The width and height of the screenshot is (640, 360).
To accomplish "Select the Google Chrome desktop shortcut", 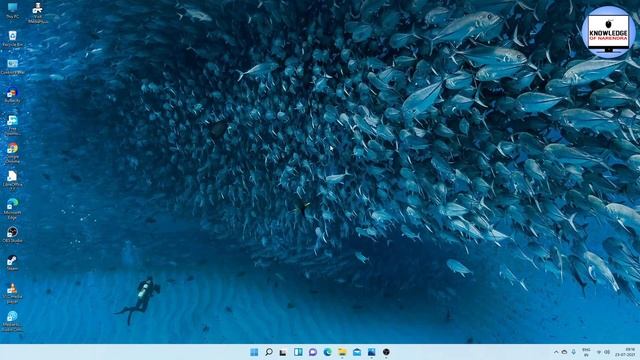I will coord(12,153).
